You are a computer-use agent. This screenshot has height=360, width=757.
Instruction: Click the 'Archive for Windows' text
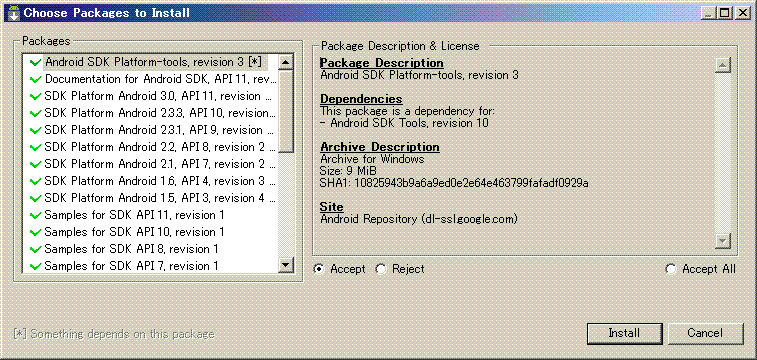372,159
